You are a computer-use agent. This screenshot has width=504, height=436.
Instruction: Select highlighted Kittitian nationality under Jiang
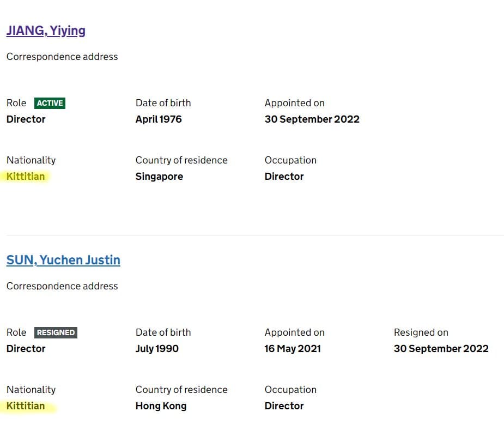[x=26, y=177]
